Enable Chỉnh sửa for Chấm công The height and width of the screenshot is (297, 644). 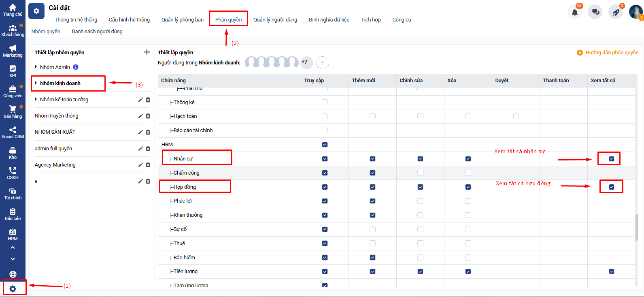(420, 173)
